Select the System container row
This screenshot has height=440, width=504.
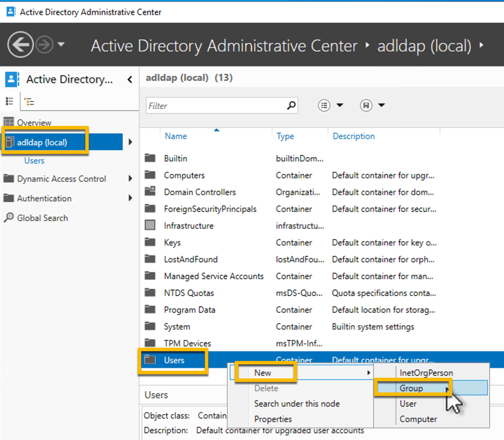point(322,326)
